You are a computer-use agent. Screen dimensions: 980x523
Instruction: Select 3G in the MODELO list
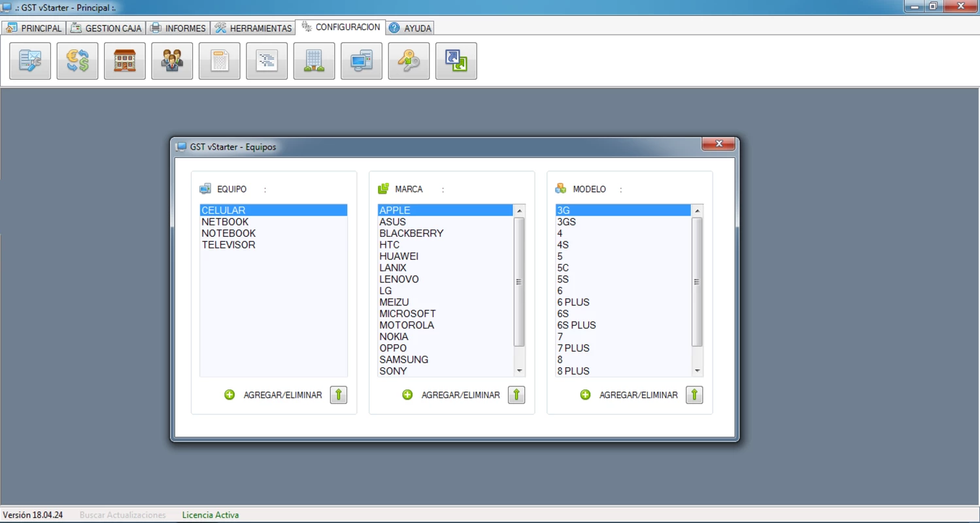click(x=624, y=211)
